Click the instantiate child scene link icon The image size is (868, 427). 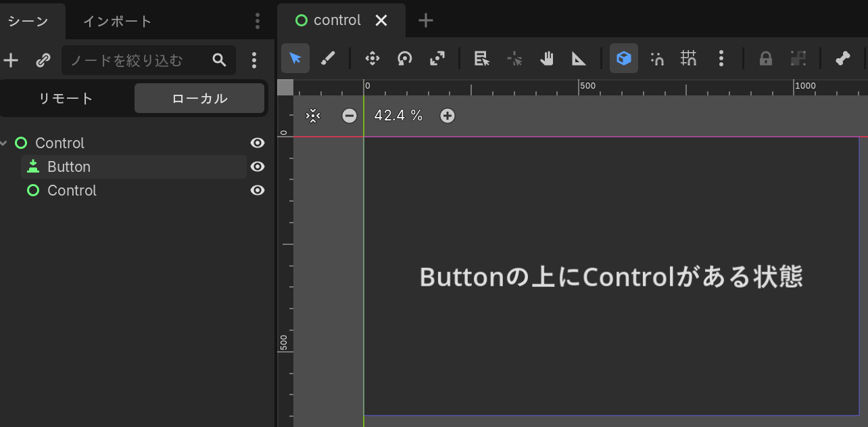[43, 60]
